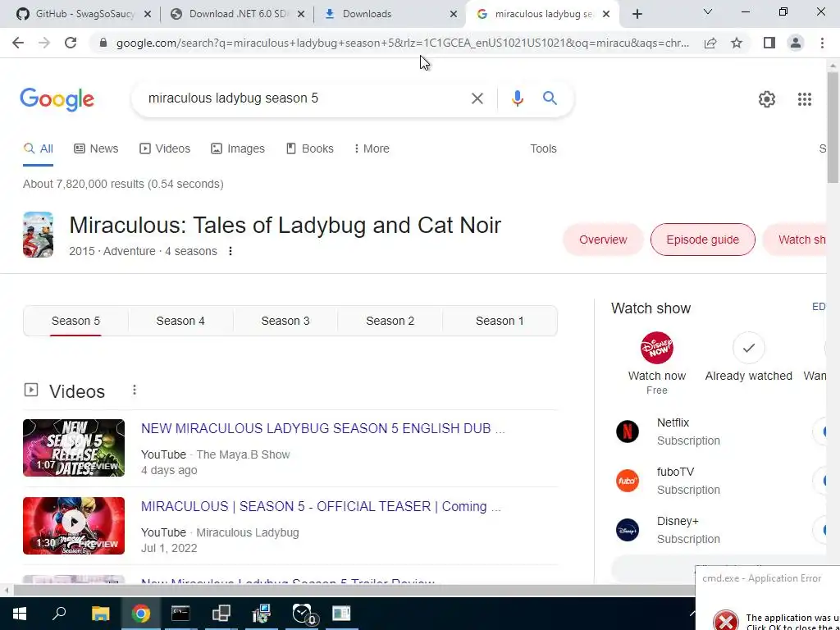Click the Episode guide chip button
This screenshot has width=840, height=630.
pyautogui.click(x=702, y=240)
